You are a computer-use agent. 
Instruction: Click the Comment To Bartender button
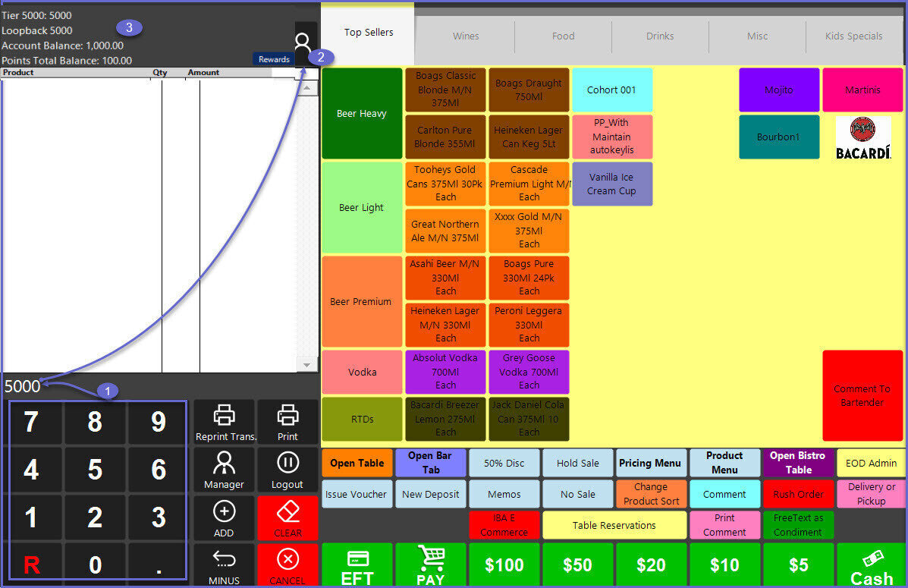point(862,396)
